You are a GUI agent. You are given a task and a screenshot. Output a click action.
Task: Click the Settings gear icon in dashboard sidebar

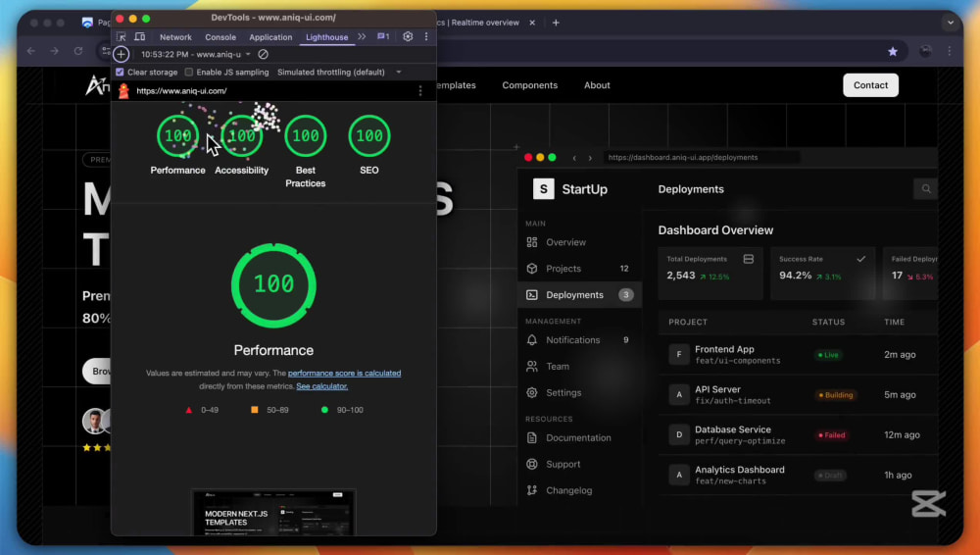tap(532, 392)
